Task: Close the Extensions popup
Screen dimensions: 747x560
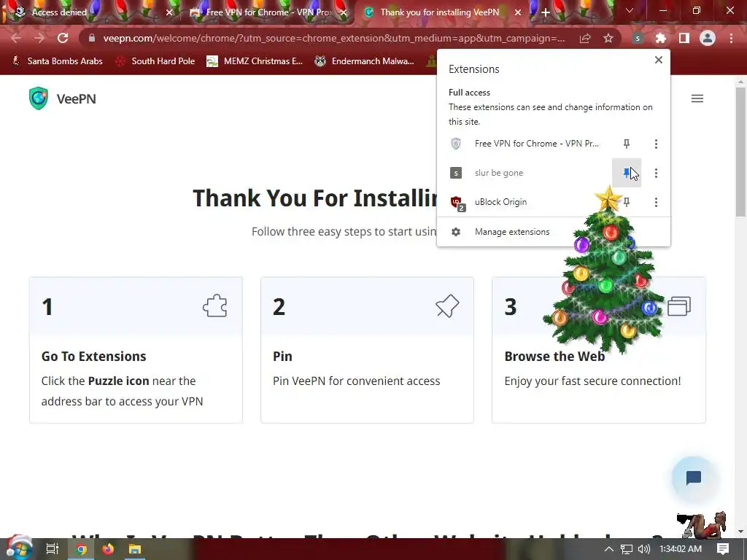Action: coord(659,60)
